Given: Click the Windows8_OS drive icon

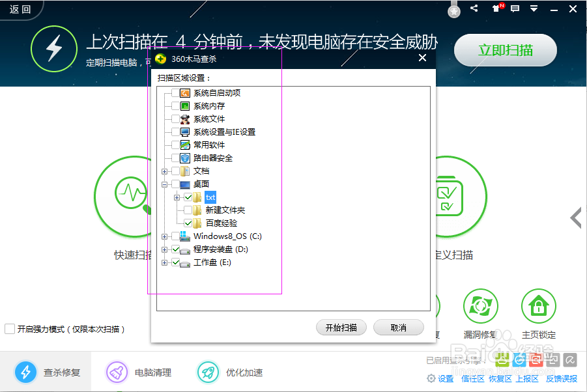Looking at the screenshot, I should click(x=185, y=236).
